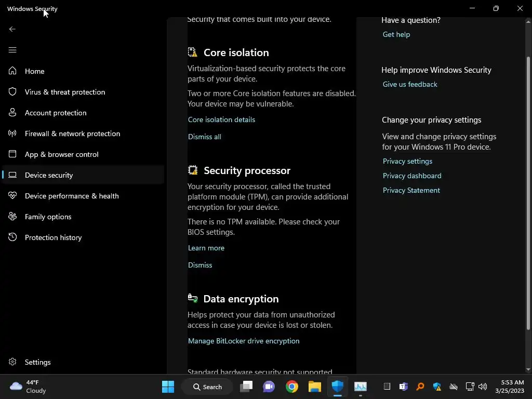Image resolution: width=532 pixels, height=399 pixels.
Task: Click the network display tray icon
Action: tap(470, 387)
